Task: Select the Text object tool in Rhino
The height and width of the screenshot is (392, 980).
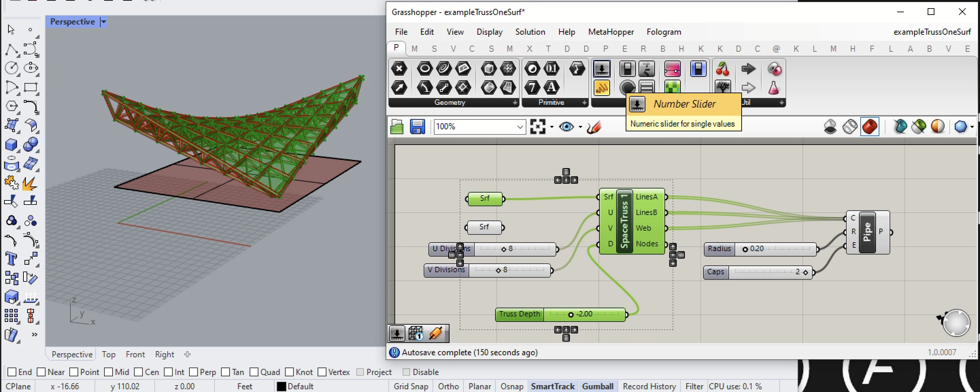Action: [12, 259]
